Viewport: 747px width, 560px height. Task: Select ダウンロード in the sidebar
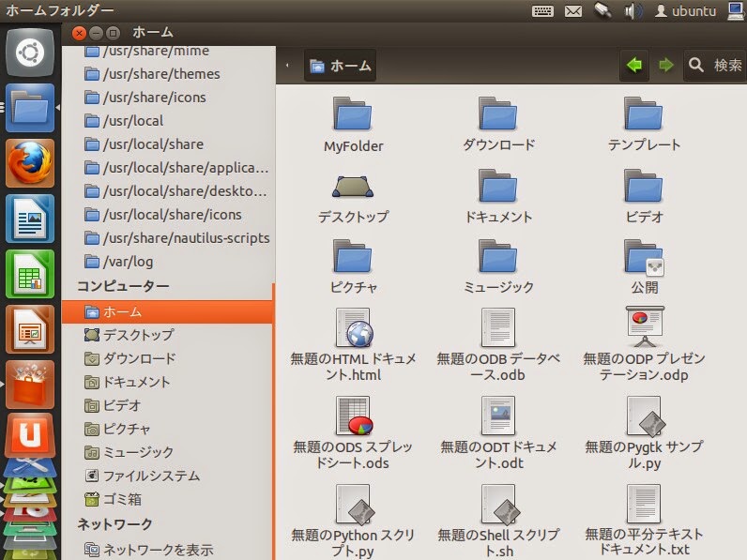[x=167, y=358]
